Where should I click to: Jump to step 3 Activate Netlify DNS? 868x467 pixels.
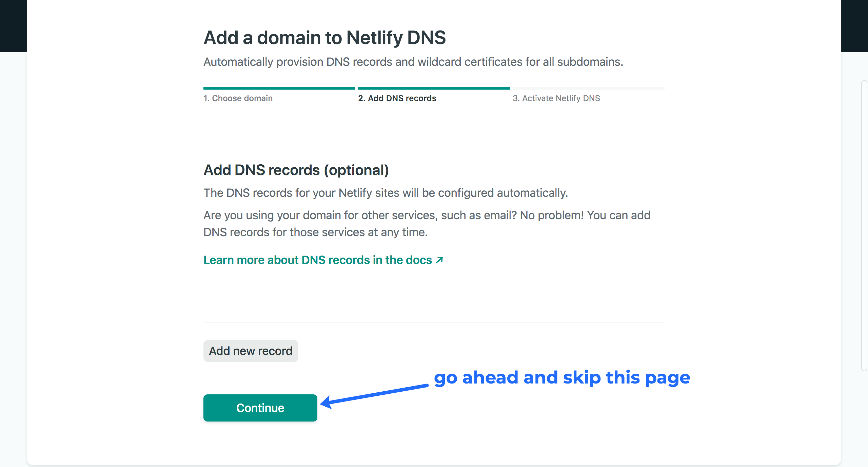(556, 98)
